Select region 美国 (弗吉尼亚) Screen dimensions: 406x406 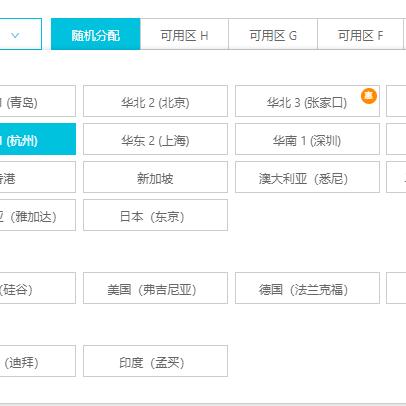click(x=155, y=288)
